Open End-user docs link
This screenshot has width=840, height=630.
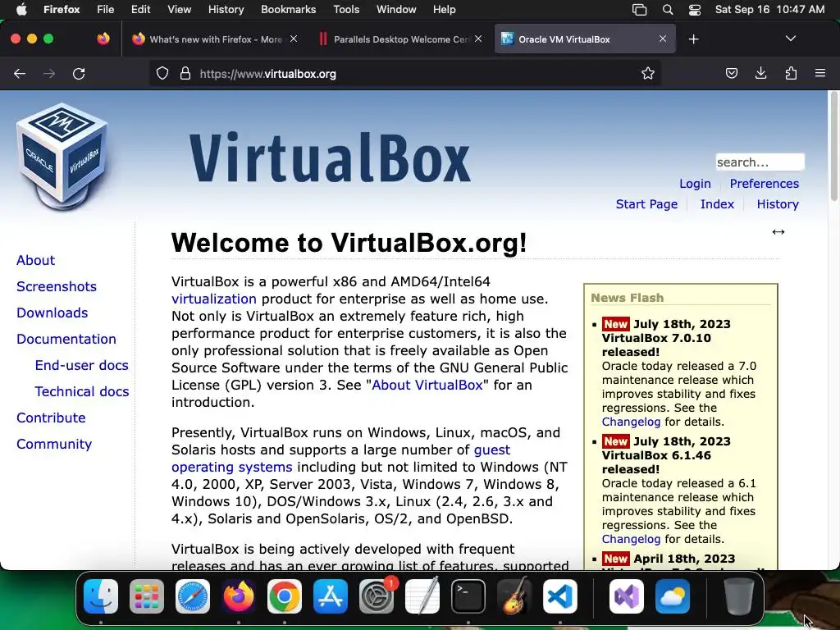coord(81,365)
